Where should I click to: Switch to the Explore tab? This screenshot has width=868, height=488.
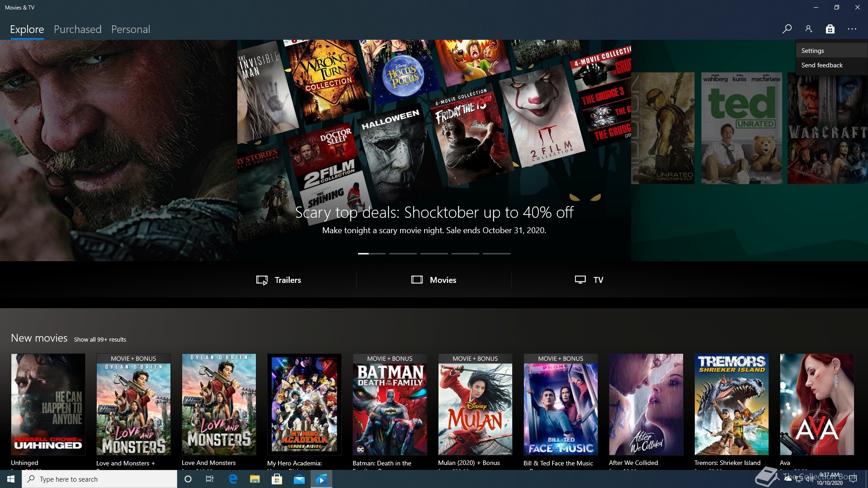[27, 29]
